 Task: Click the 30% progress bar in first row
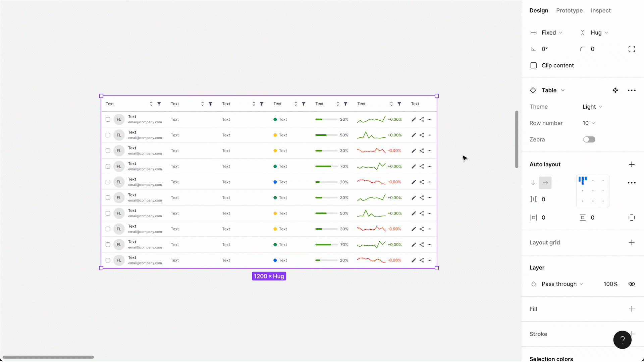click(x=326, y=119)
